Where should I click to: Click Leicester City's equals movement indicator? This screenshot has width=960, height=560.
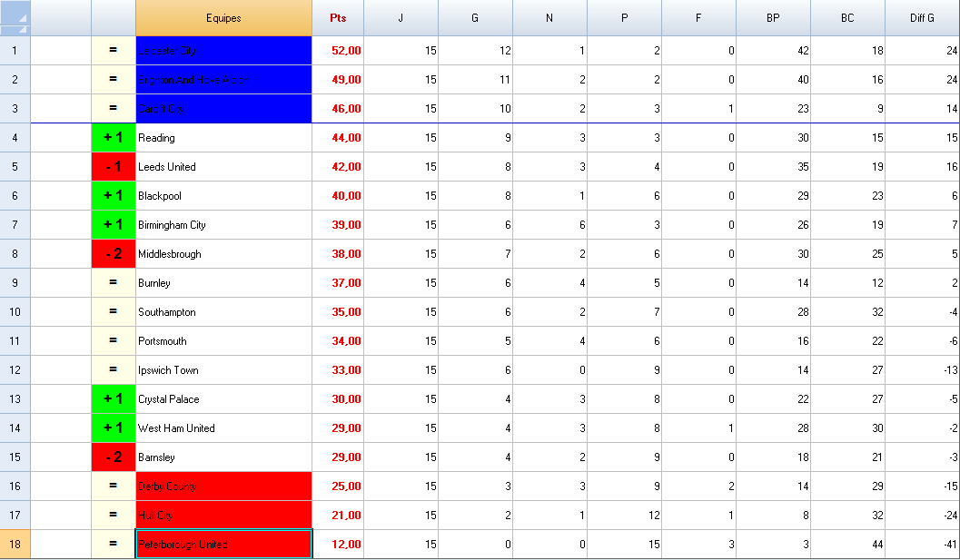[114, 50]
